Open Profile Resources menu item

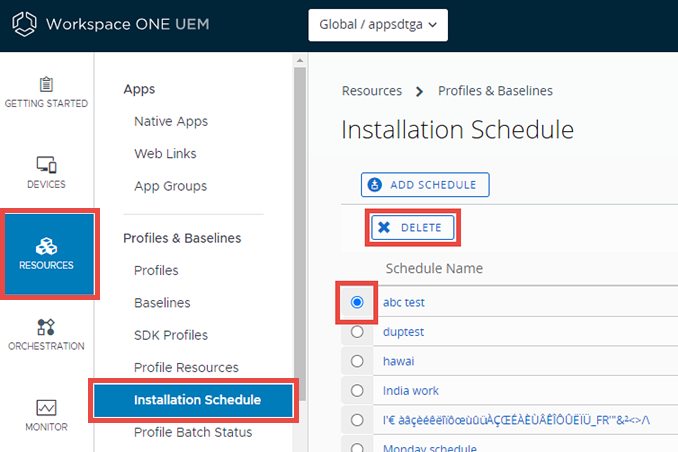pos(186,368)
